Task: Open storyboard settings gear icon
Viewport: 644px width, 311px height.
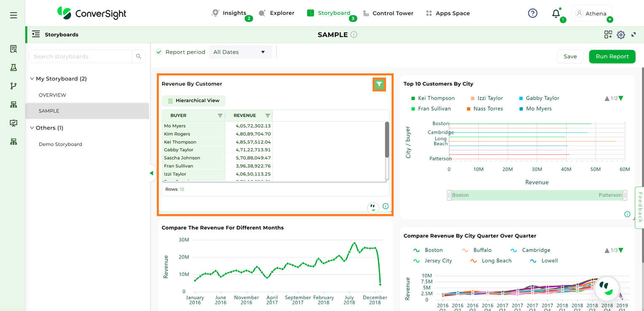Action: point(621,35)
